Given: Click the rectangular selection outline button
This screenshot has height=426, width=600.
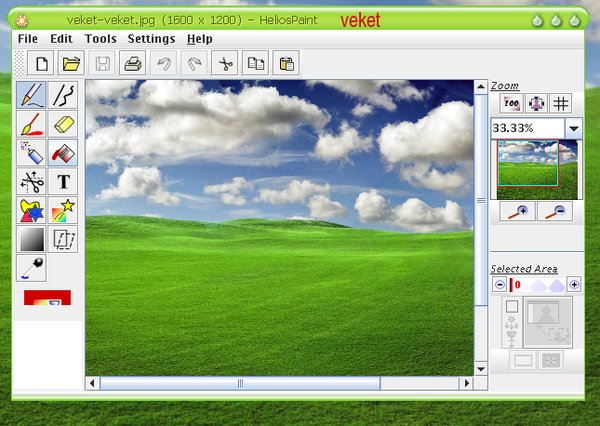Looking at the screenshot, I should pyautogui.click(x=523, y=360).
